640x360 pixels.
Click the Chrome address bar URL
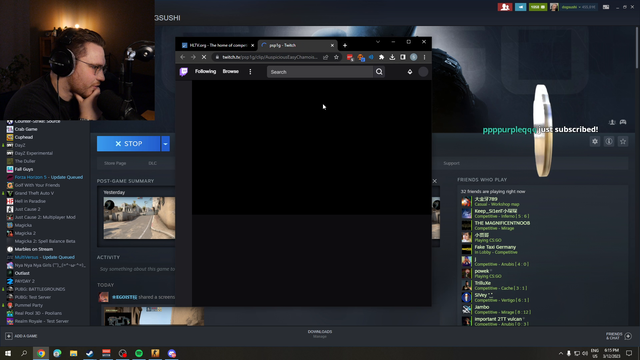click(x=270, y=57)
